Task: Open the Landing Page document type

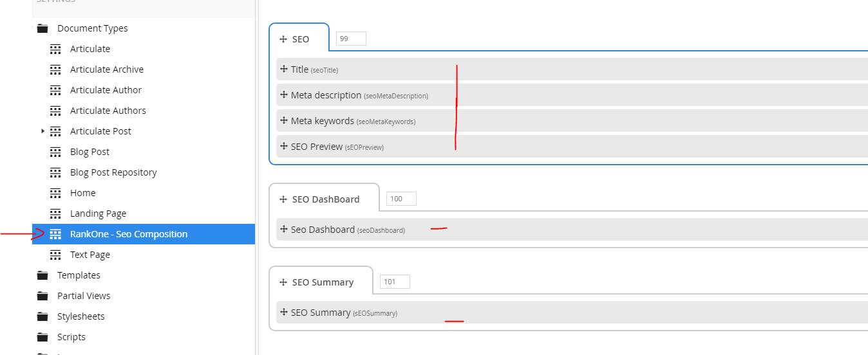Action: pyautogui.click(x=98, y=214)
